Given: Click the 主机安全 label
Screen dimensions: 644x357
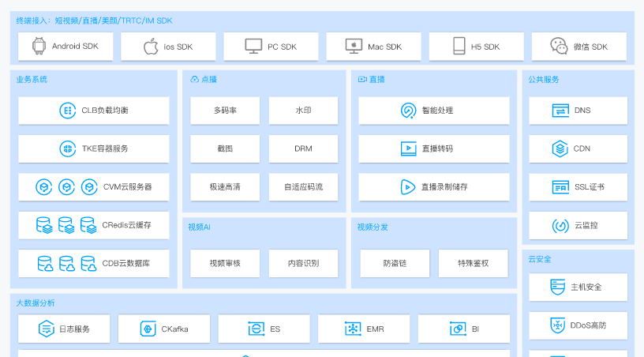Looking at the screenshot, I should pyautogui.click(x=586, y=287).
